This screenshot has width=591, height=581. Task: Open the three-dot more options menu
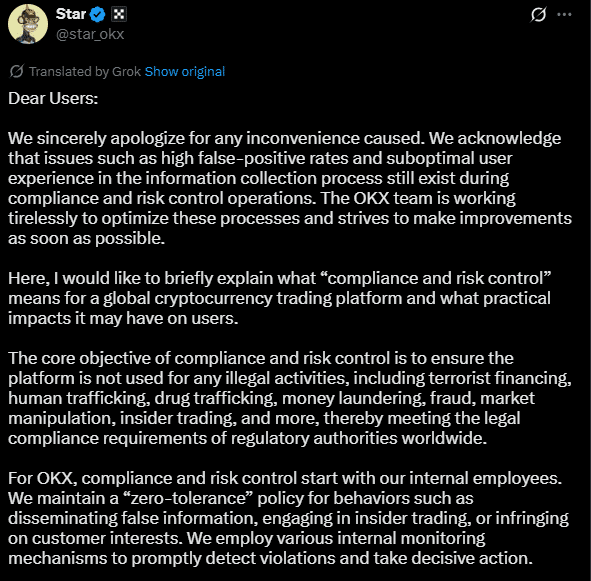[564, 15]
